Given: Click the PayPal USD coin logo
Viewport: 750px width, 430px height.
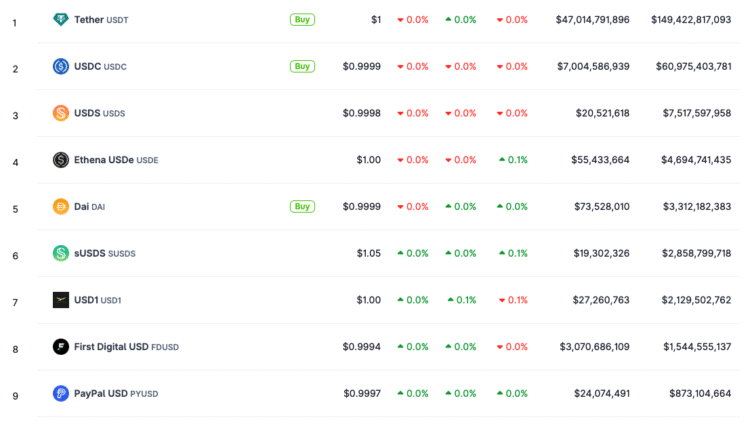Looking at the screenshot, I should (61, 394).
